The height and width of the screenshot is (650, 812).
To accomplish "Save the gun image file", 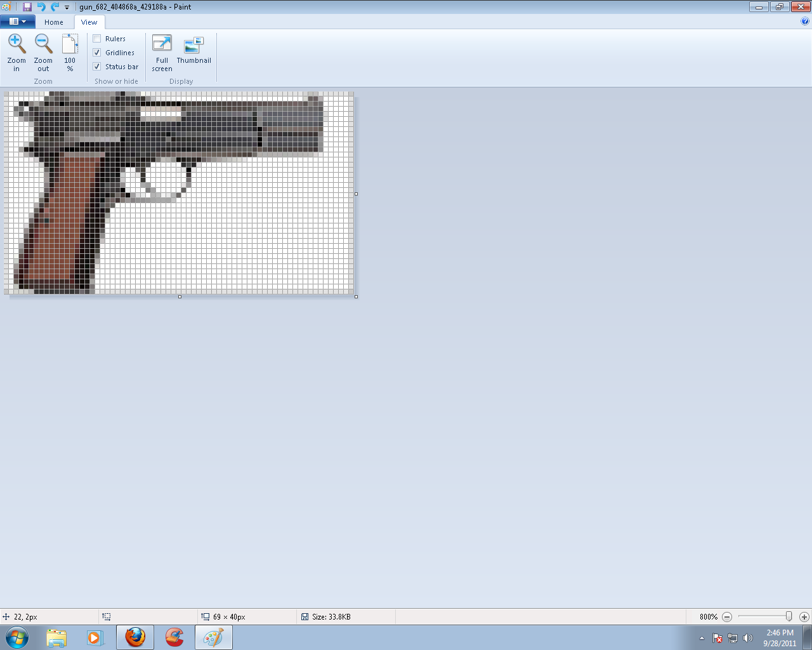I will coord(26,7).
